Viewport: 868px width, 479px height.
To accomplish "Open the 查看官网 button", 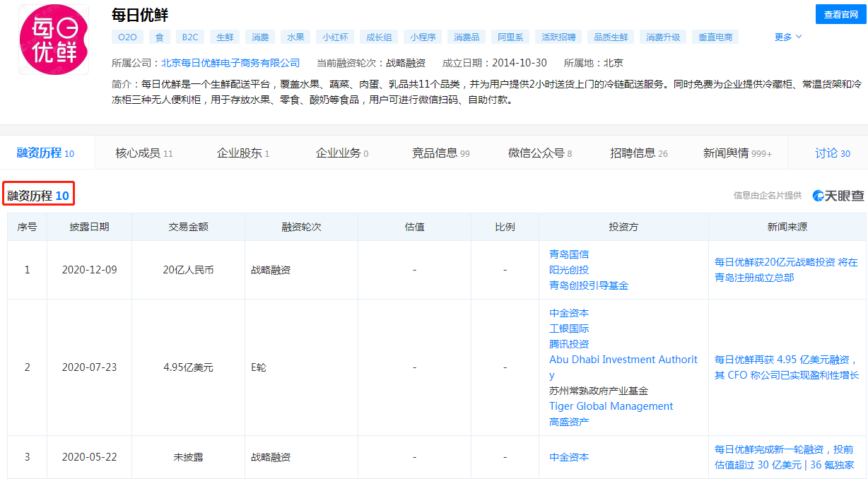I will pos(840,14).
